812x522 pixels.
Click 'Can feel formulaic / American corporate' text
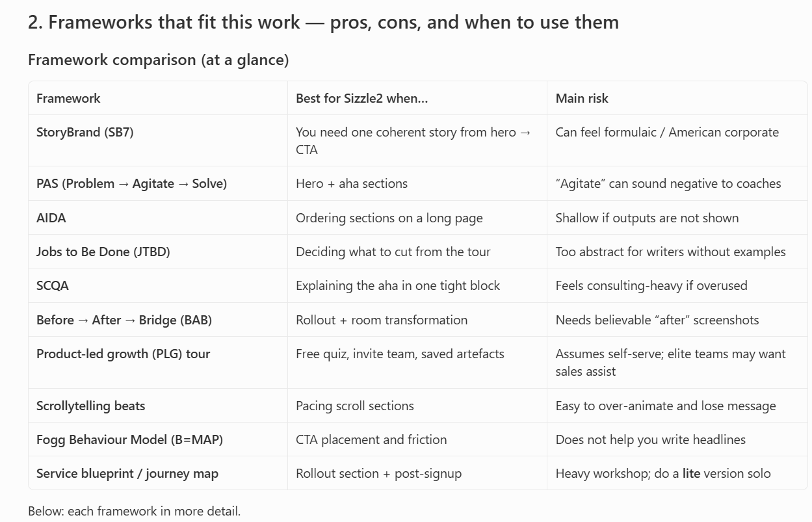coord(667,132)
